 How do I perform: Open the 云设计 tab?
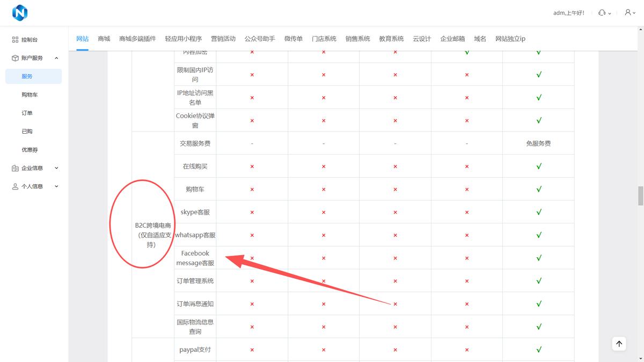pos(422,38)
